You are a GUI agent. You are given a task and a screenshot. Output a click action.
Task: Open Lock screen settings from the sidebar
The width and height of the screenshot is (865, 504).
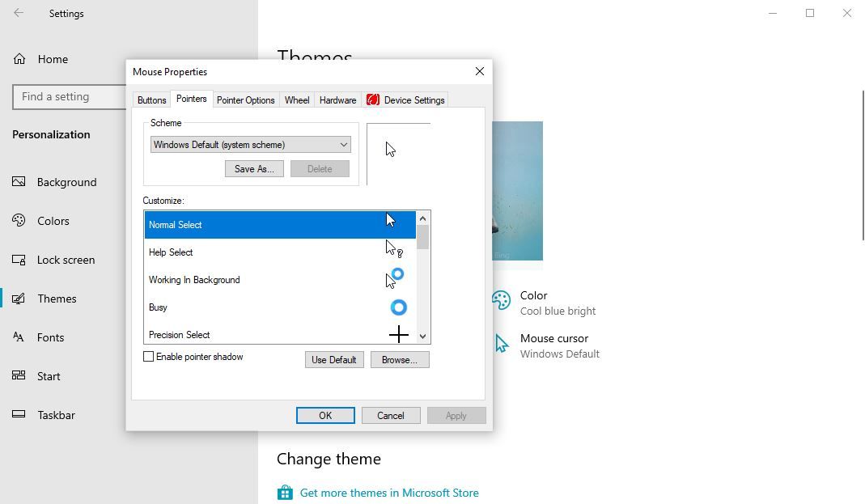19,260
